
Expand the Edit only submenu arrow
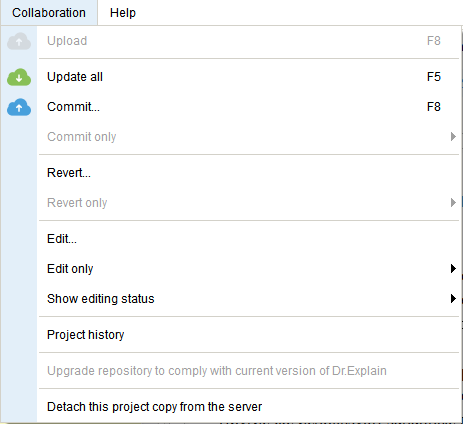point(453,269)
